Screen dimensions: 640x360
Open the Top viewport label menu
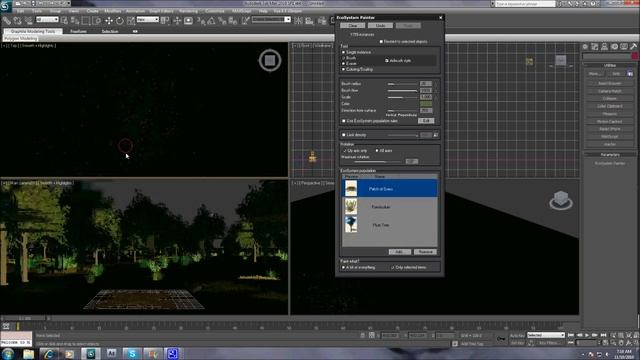14,46
